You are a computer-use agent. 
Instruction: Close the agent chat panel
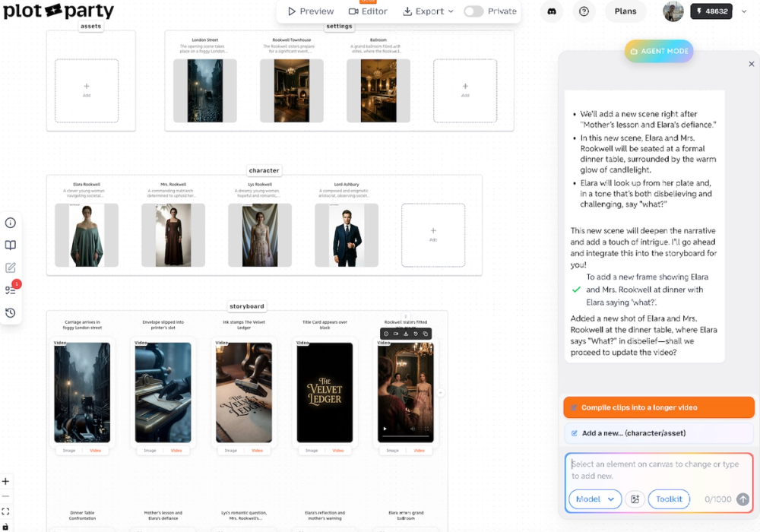pos(752,64)
